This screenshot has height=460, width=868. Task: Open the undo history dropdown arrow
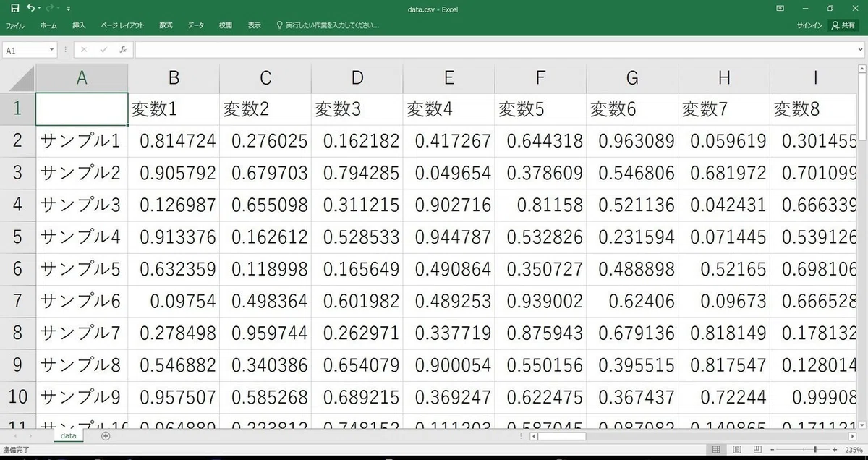pyautogui.click(x=39, y=9)
